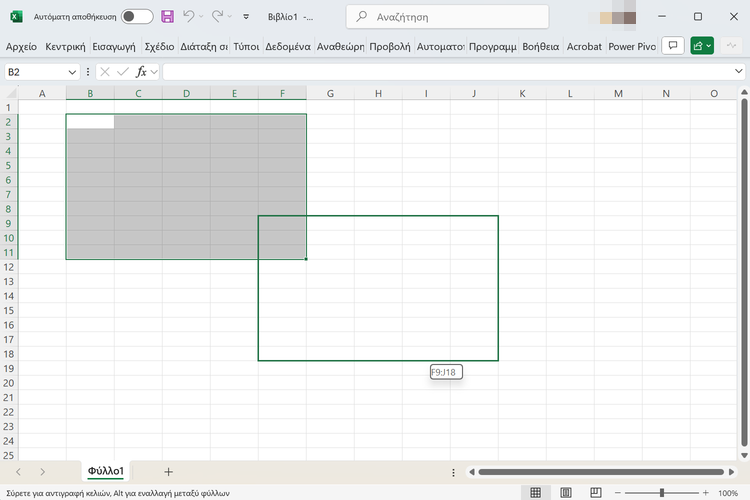Click the horizontal scrollbar thumb
750x500 pixels.
[x=601, y=472]
